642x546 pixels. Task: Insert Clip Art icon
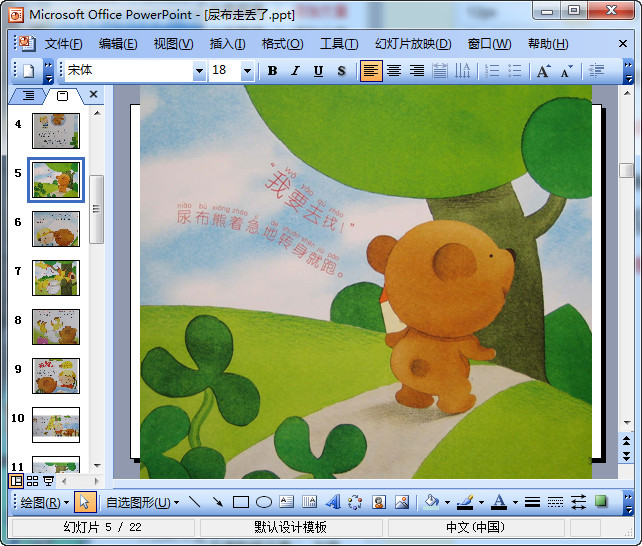379,502
